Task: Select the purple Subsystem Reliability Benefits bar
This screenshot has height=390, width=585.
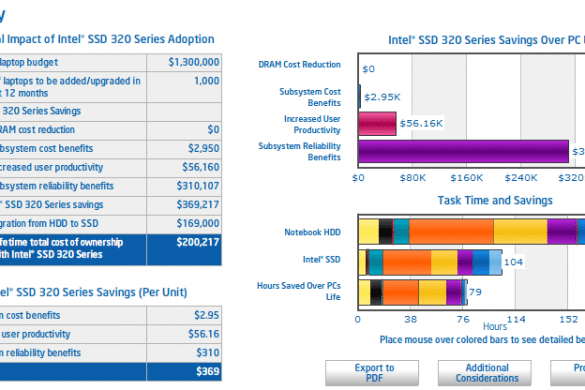Action: (463, 152)
